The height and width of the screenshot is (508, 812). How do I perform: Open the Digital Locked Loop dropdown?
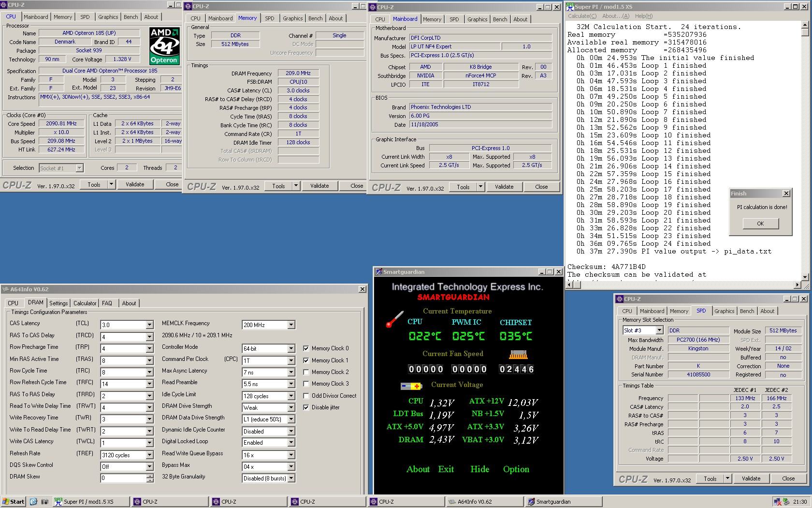(x=291, y=443)
